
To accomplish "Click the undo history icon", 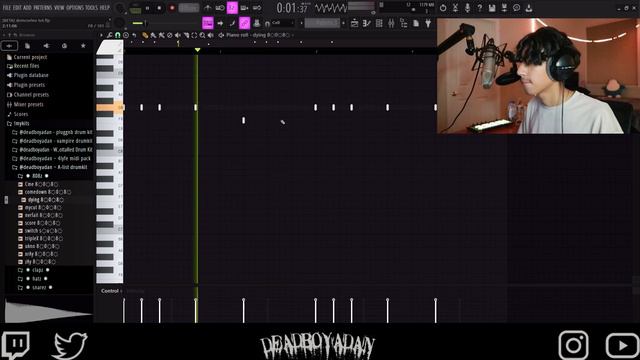I will click(x=443, y=8).
